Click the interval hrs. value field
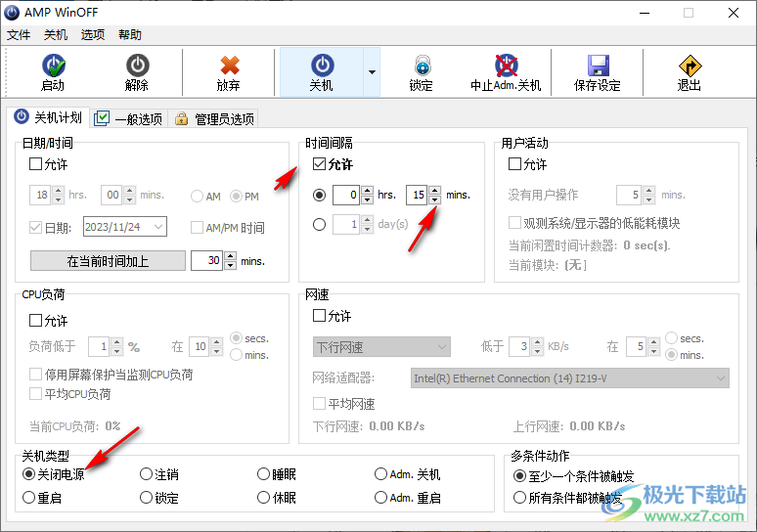 coord(346,195)
